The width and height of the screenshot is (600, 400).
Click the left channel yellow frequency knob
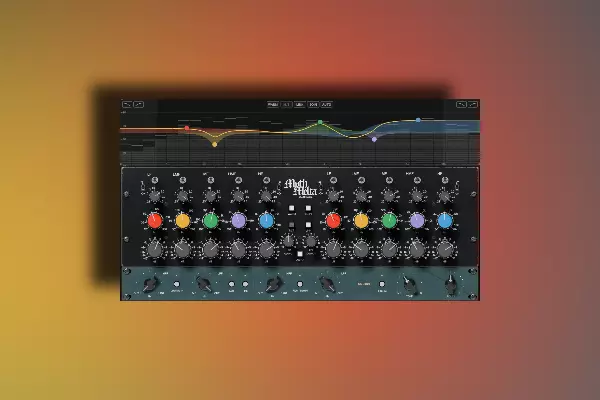click(183, 221)
